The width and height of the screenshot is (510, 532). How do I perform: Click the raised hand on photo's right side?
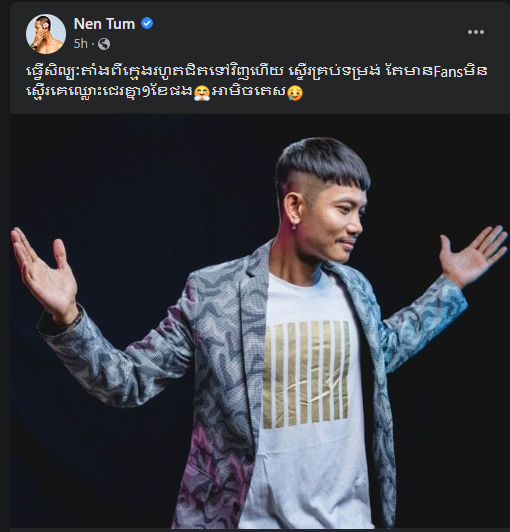pos(473,254)
